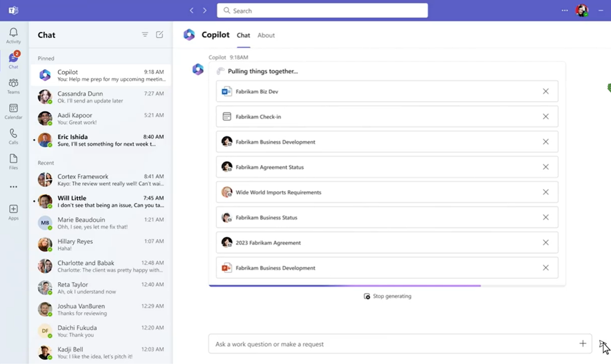Open the Calls section

(13, 136)
